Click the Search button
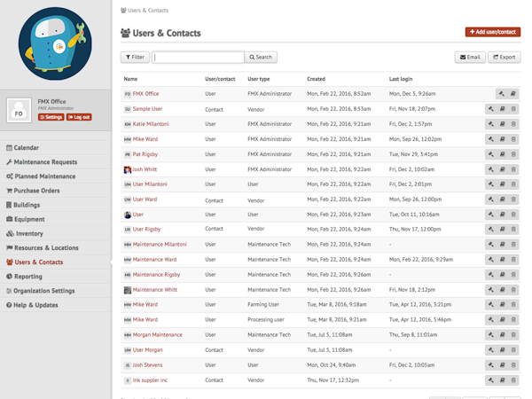 261,57
